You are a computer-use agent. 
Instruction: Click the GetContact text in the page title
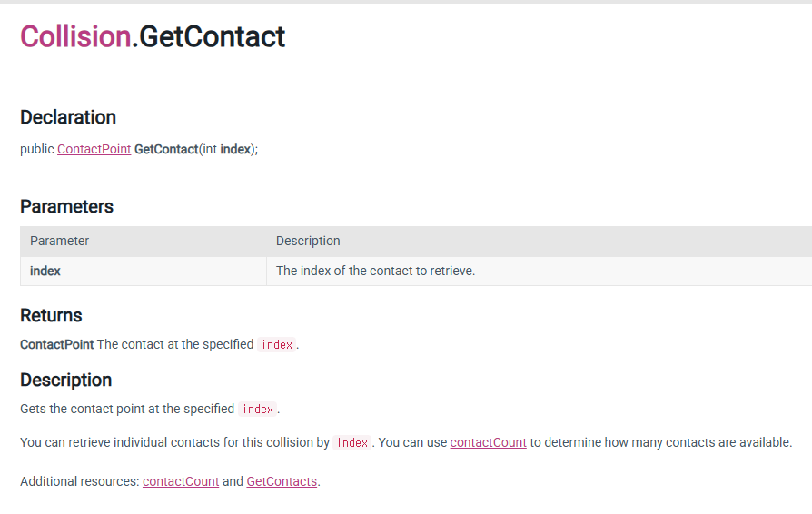[x=213, y=36]
